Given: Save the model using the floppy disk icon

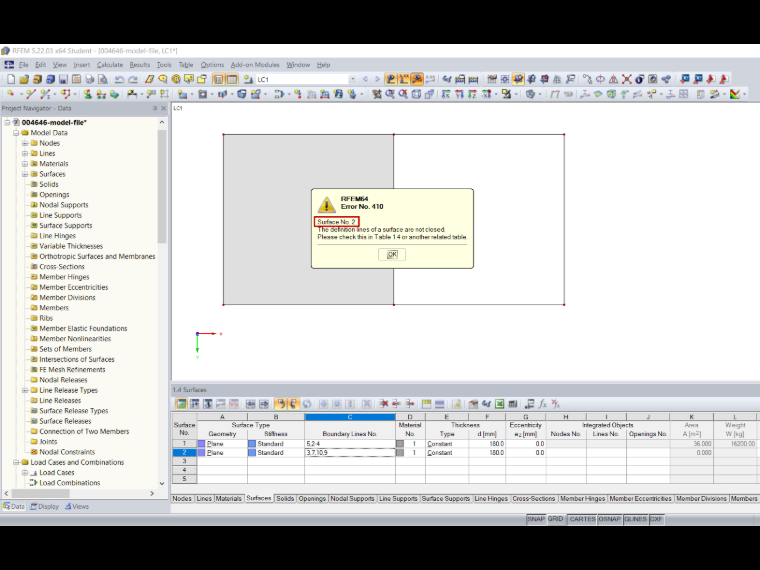Looking at the screenshot, I should coord(63,79).
